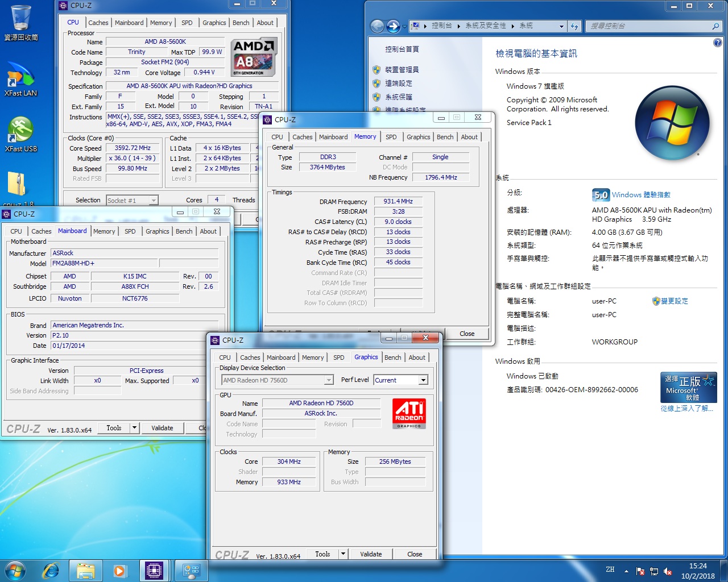Launch XFast LAN desktop shortcut

tap(20, 80)
